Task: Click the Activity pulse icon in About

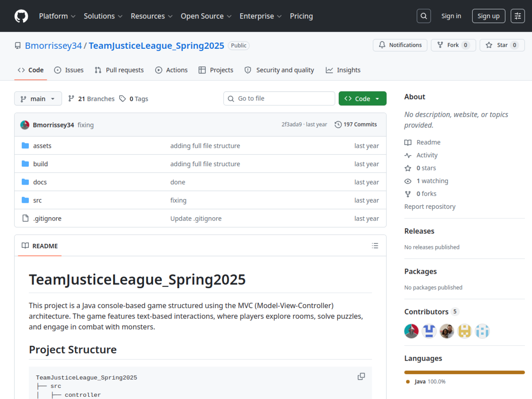Action: pos(408,156)
